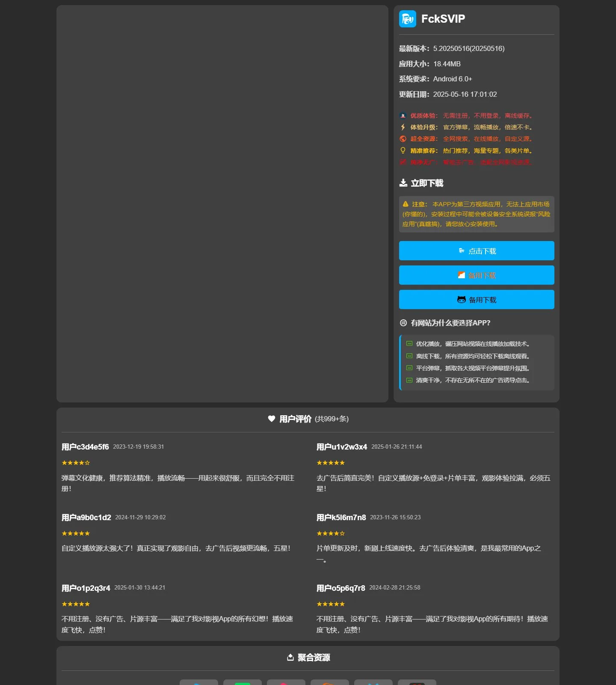Click the star rating under 用户o1p2q3r4
Screen dimensions: 616x685
click(x=76, y=604)
